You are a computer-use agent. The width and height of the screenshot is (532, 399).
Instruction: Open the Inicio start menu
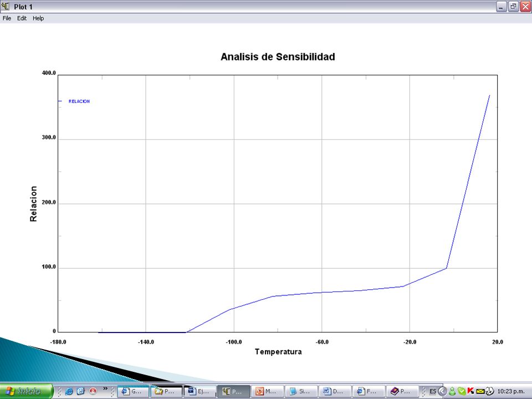tap(27, 391)
